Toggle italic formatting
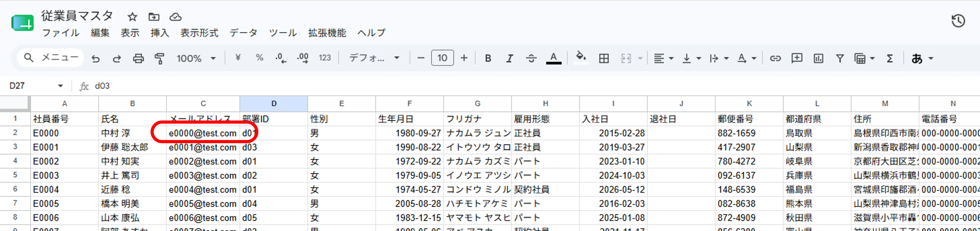 (x=509, y=58)
